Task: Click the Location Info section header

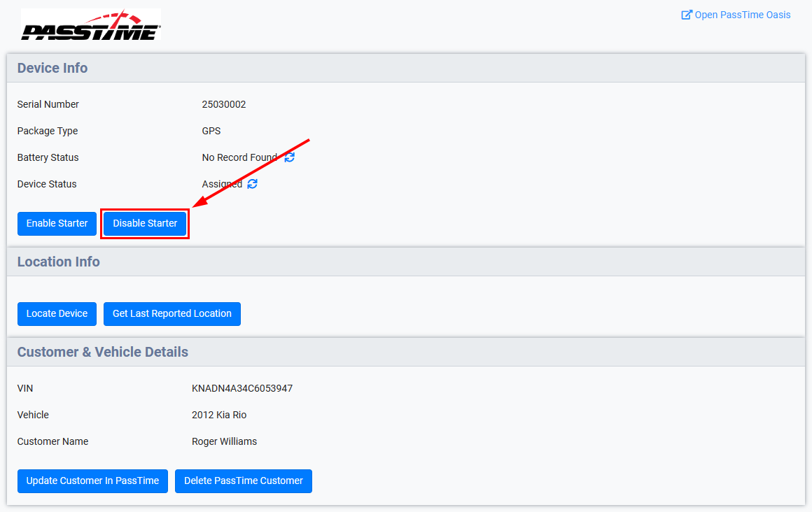Action: coord(59,262)
